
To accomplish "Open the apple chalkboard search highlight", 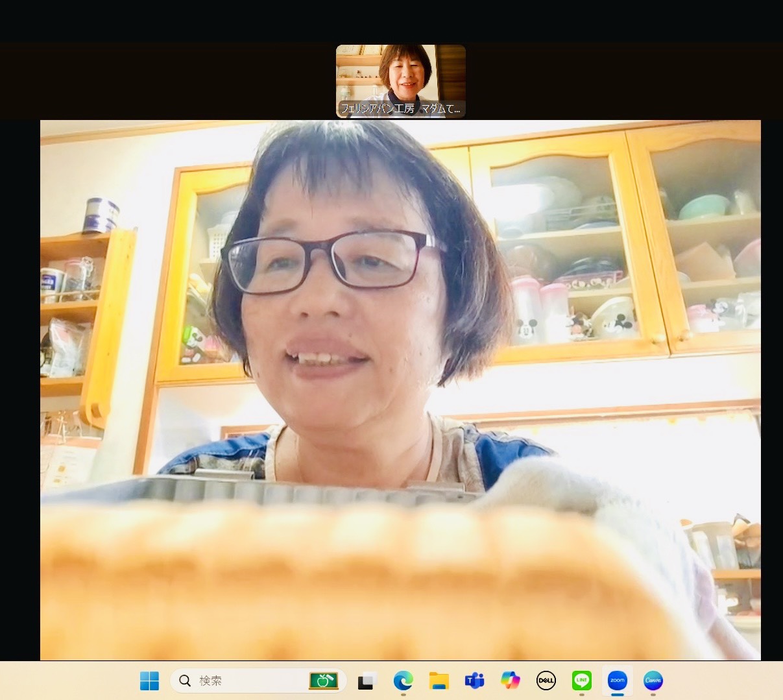I will coord(323,681).
